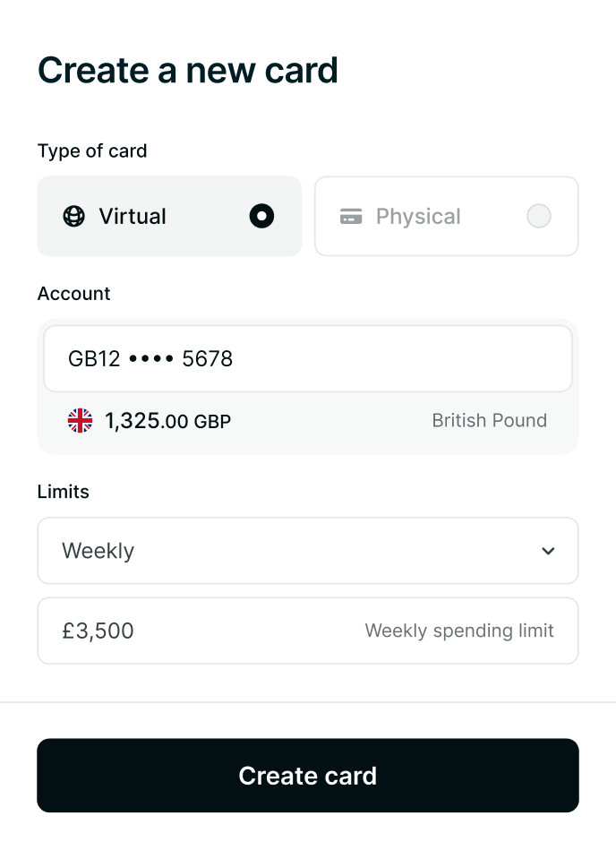Click the Limits section label

tap(64, 492)
